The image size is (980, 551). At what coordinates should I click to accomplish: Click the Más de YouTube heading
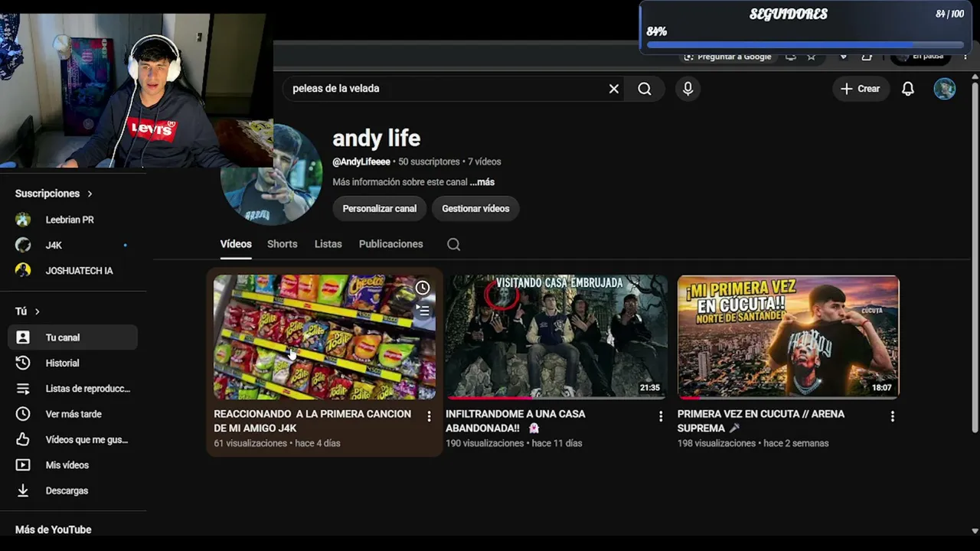point(53,530)
